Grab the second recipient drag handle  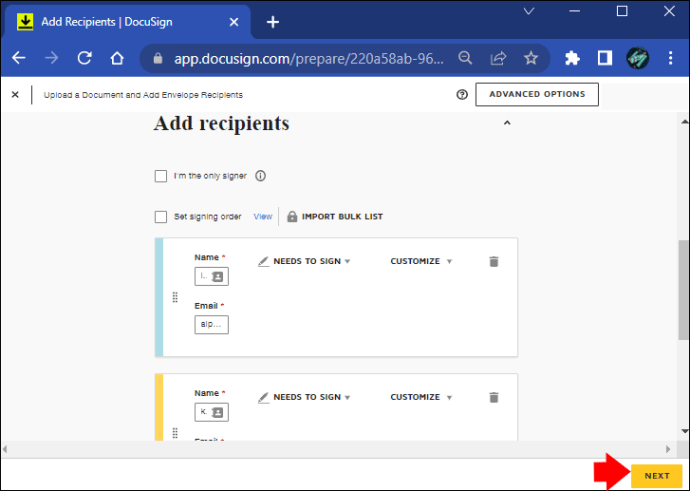[175, 433]
